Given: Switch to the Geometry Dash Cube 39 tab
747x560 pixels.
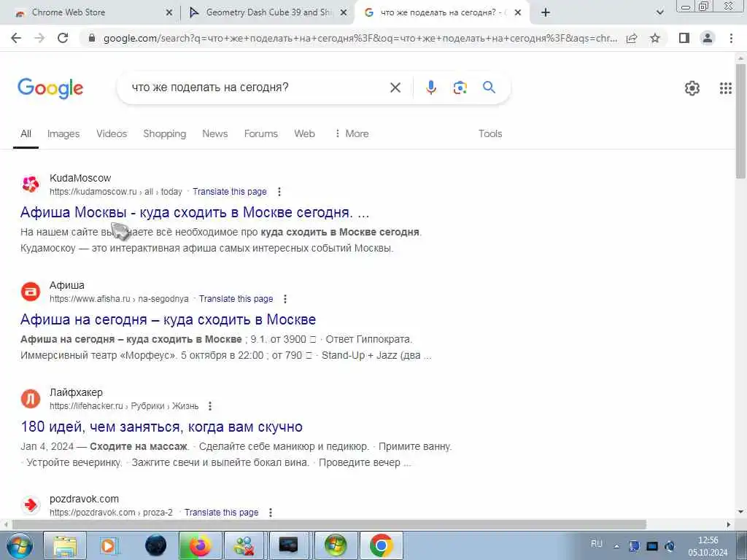Looking at the screenshot, I should pyautogui.click(x=268, y=12).
